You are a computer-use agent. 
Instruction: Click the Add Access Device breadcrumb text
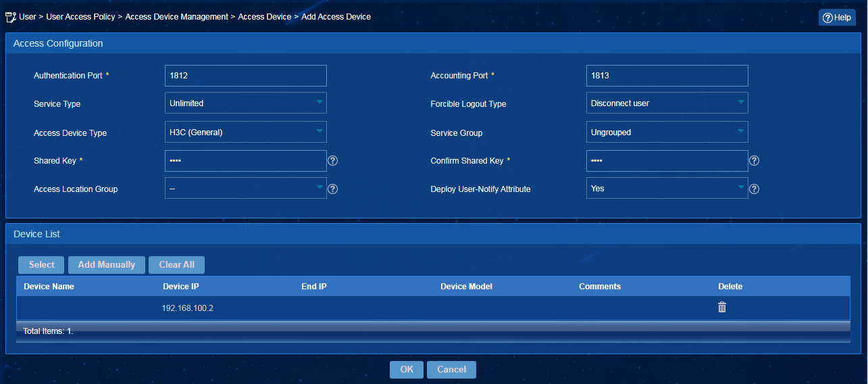click(x=336, y=17)
